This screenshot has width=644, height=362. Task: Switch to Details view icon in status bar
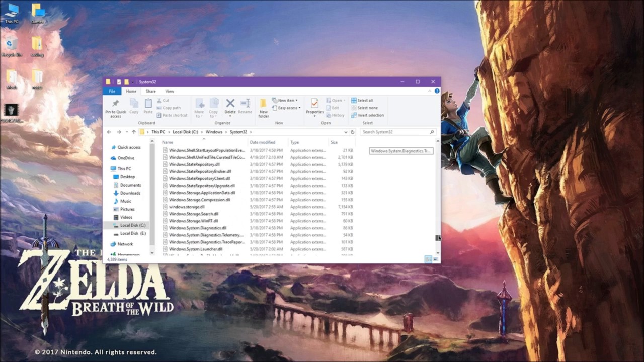[428, 259]
